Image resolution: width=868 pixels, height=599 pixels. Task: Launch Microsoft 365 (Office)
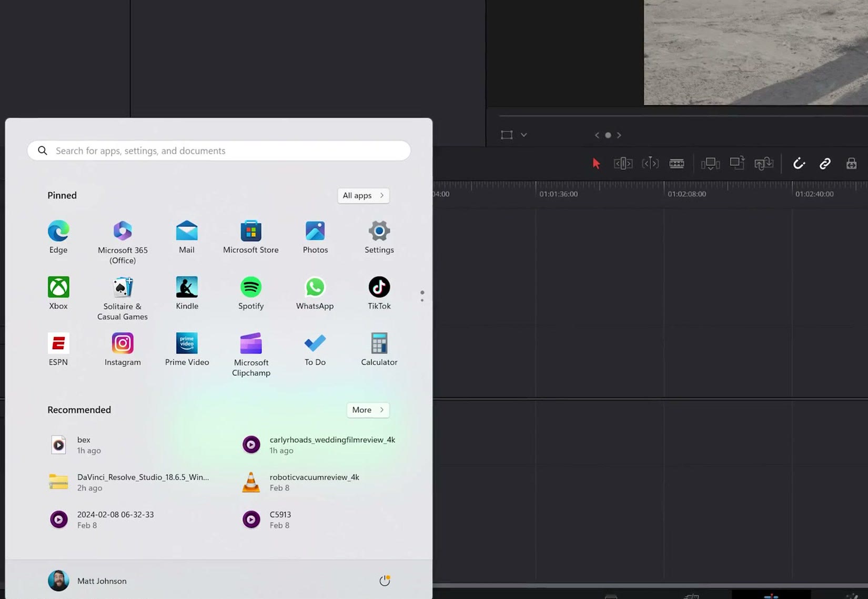(123, 243)
